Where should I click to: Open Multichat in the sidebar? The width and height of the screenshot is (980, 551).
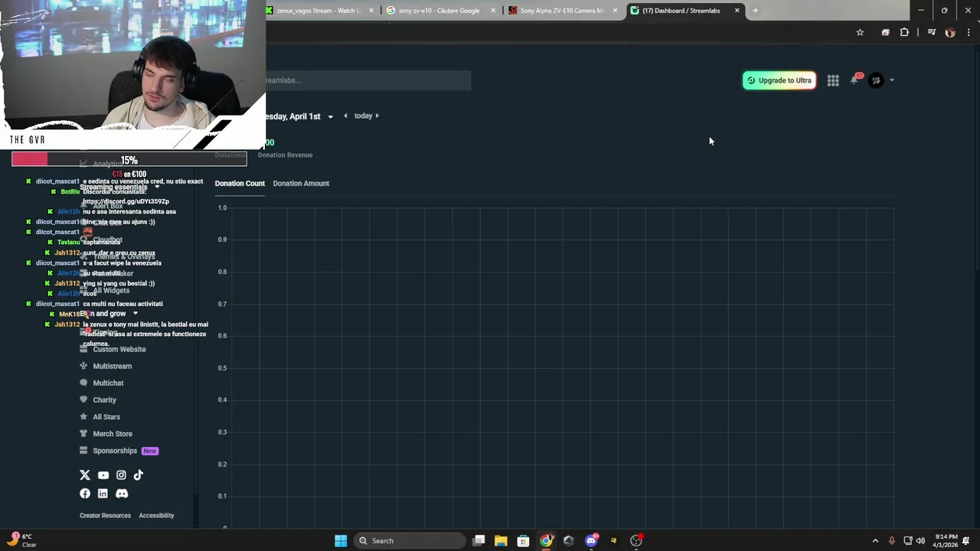[108, 383]
